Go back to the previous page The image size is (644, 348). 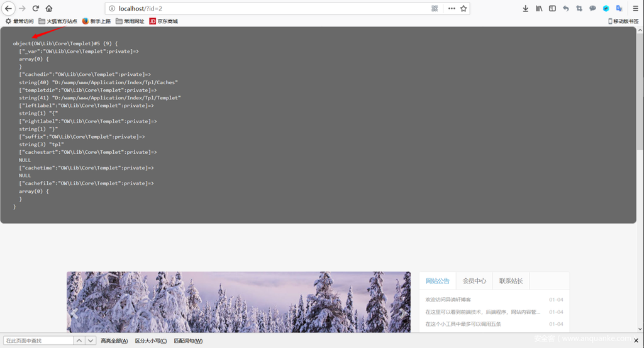(8, 8)
